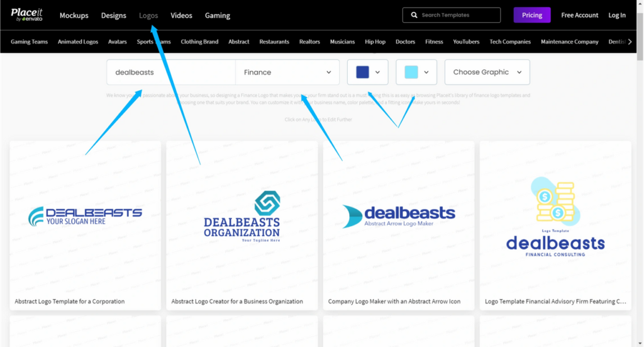The image size is (644, 347).
Task: Click the Log In link
Action: point(617,15)
